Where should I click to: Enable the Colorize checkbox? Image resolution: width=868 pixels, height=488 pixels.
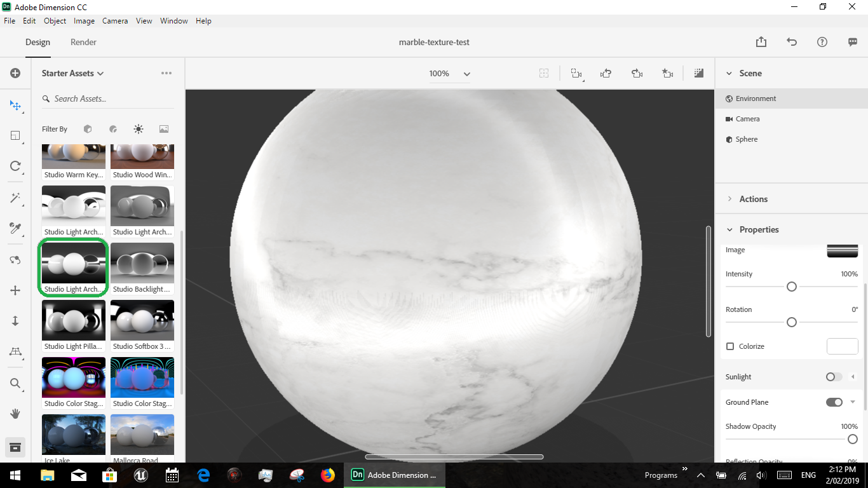point(730,346)
